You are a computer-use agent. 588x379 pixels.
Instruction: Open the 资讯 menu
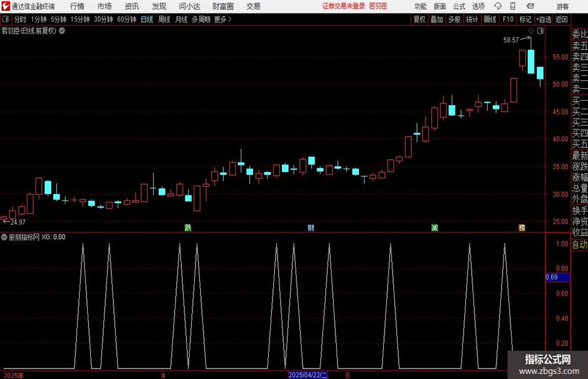click(x=132, y=6)
